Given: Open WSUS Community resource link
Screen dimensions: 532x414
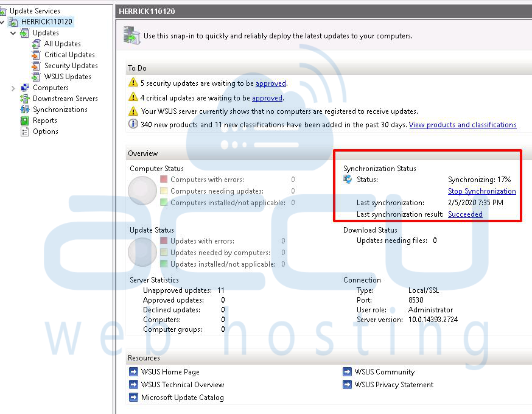Looking at the screenshot, I should (x=385, y=372).
